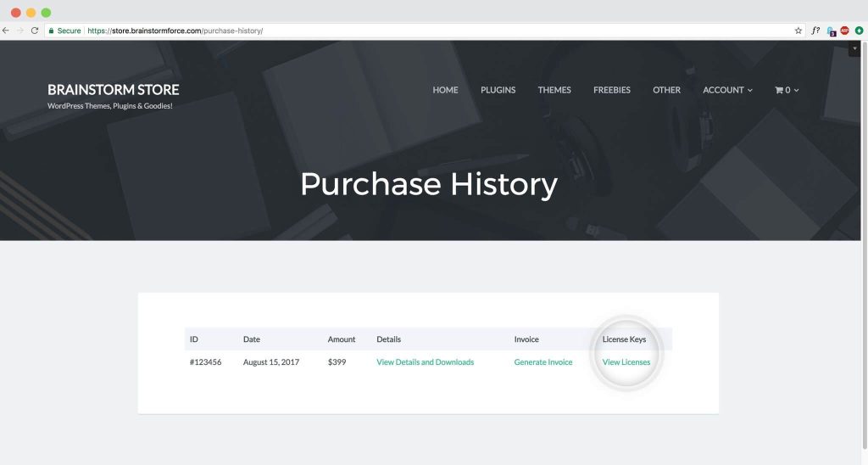Click the green circle extension icon

[x=859, y=31]
